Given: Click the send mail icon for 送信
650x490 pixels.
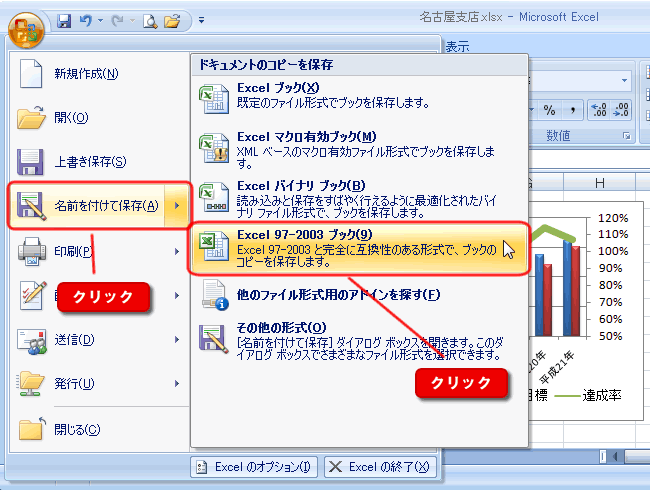Looking at the screenshot, I should coord(32,341).
